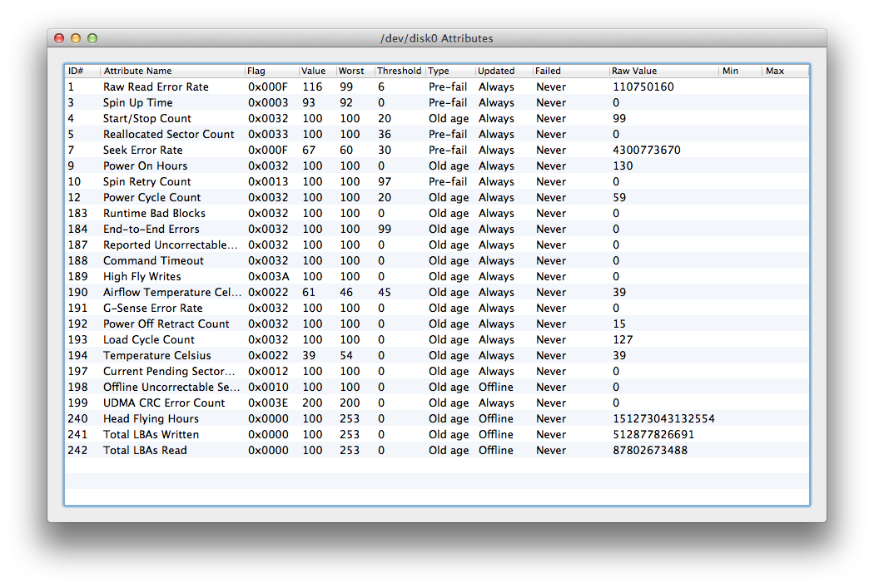Image resolution: width=874 pixels, height=588 pixels.
Task: Click the Flag column header
Action: tap(272, 71)
